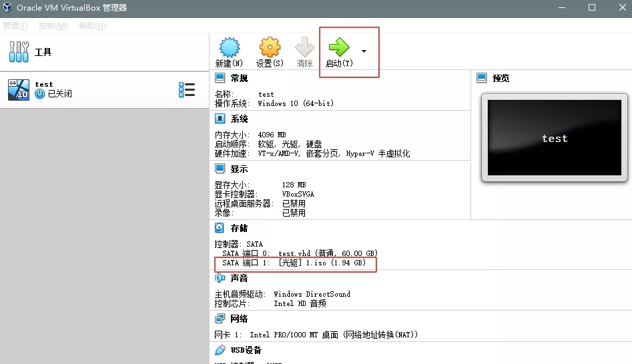Image resolution: width=632 pixels, height=364 pixels.
Task: Click the Windows DirectSound audio driver value
Action: click(312, 294)
